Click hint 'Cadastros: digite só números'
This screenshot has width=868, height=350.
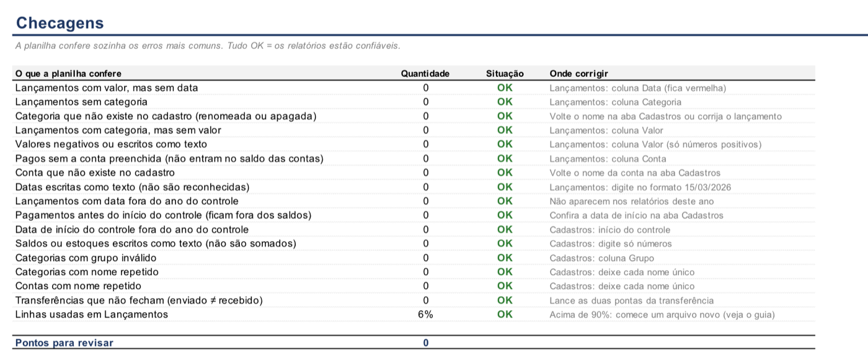(610, 244)
